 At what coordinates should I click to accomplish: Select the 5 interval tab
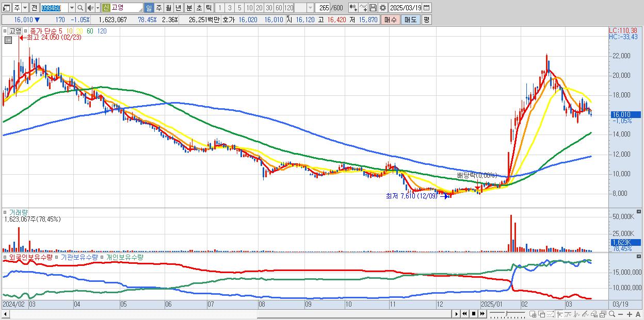[239, 8]
